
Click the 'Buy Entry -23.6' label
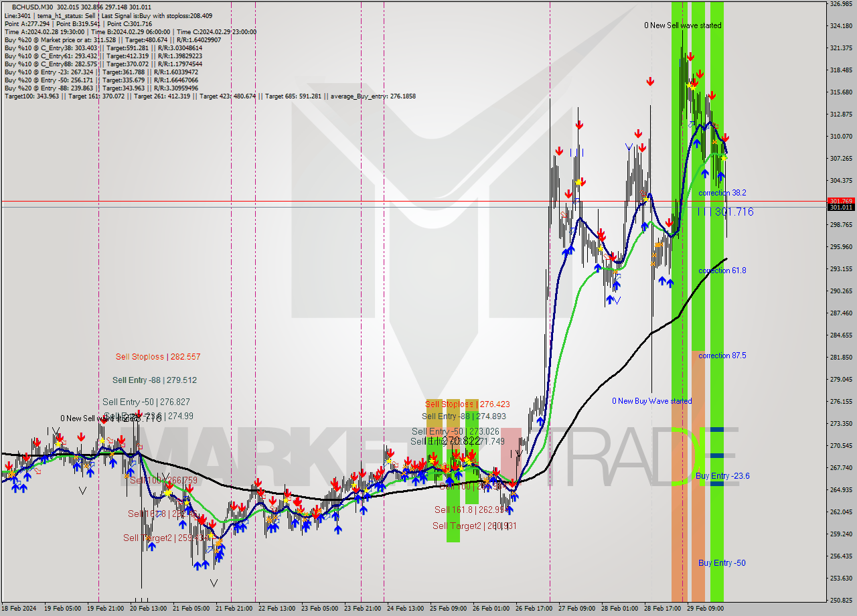(722, 476)
